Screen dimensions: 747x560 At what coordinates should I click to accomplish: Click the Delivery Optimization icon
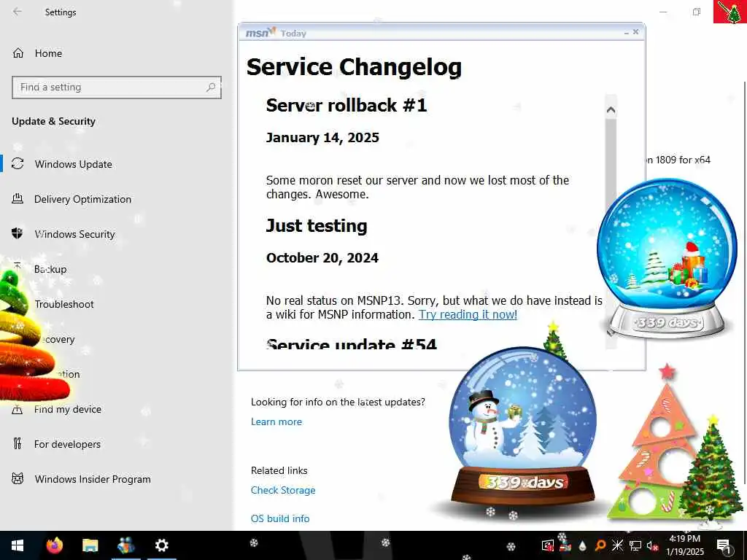18,199
